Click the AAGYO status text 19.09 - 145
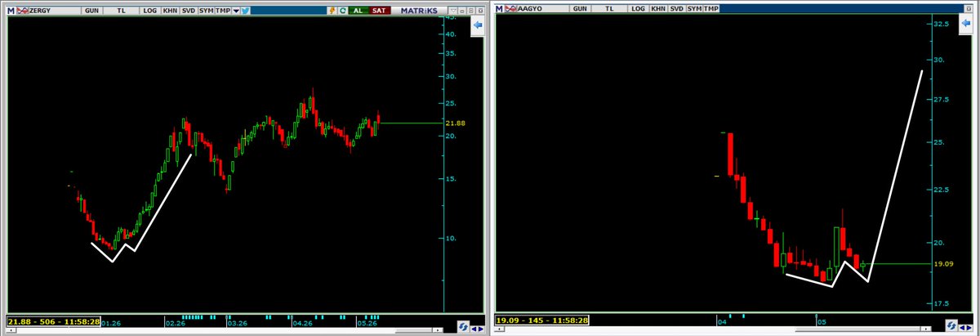Viewport: 980px width, 336px height. [x=541, y=320]
